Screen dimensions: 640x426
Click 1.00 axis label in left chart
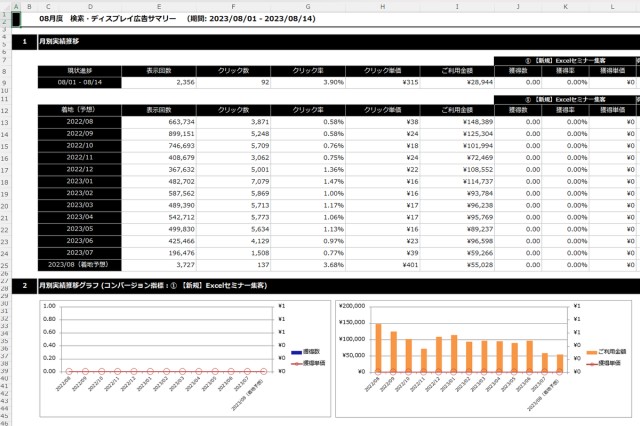tap(49, 306)
